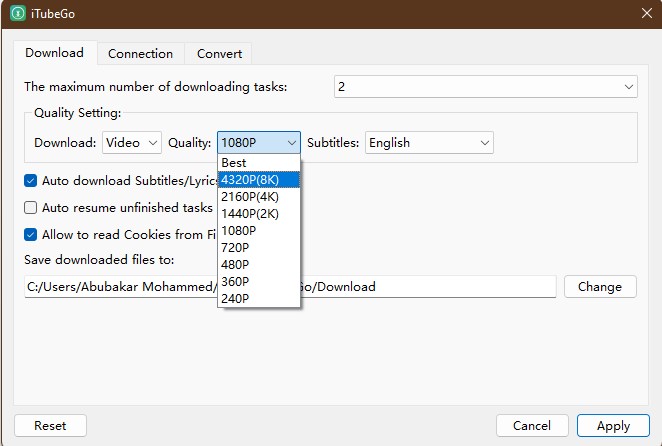Apply the settings changes

point(613,425)
